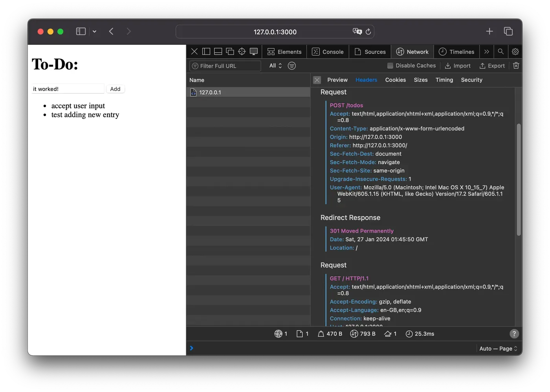Open the Sizes detail tab
Viewport: 550px width, 392px height.
pos(421,80)
